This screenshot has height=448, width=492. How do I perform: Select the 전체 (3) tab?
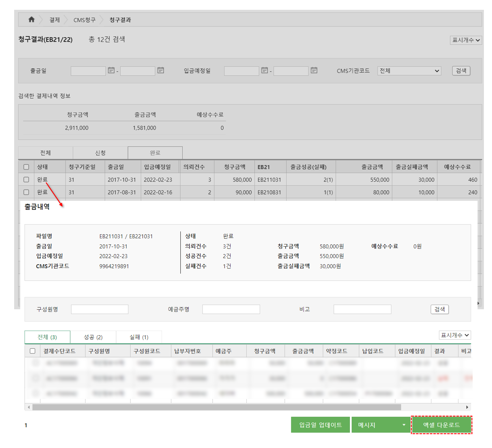click(x=47, y=337)
